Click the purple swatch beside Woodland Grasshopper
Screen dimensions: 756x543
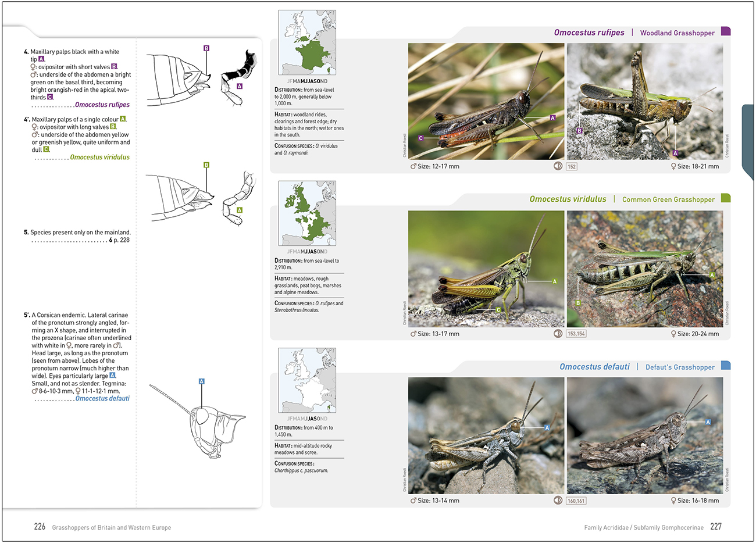tap(725, 31)
